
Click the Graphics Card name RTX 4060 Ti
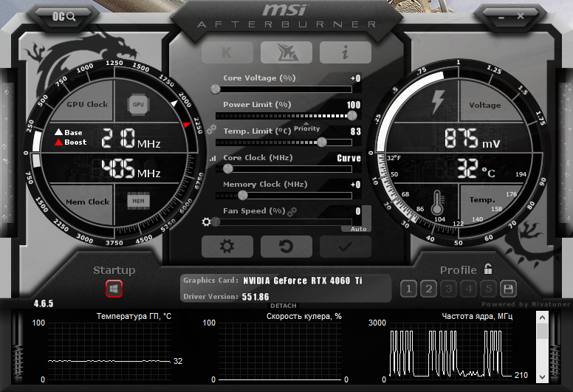click(303, 281)
